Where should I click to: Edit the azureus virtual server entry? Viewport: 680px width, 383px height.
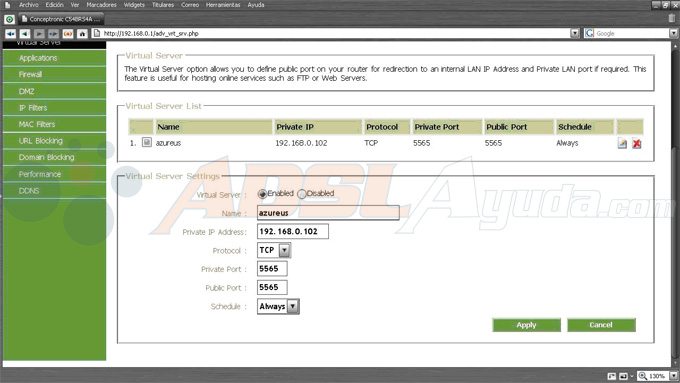pos(622,143)
